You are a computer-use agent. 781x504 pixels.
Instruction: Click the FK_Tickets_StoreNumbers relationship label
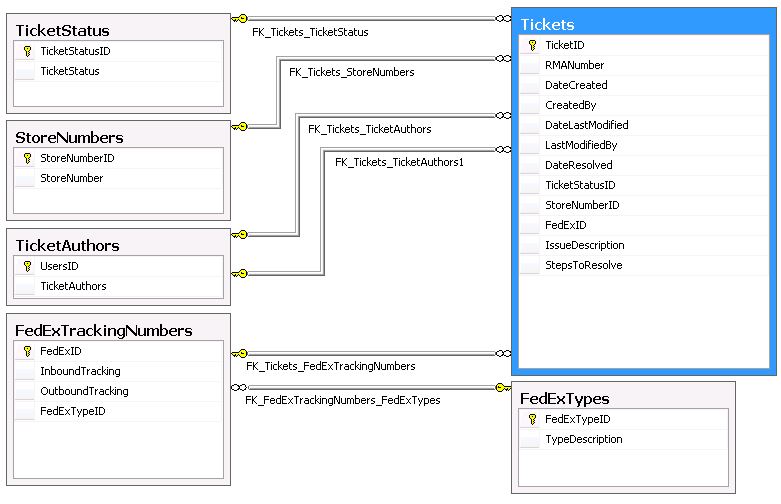point(352,72)
